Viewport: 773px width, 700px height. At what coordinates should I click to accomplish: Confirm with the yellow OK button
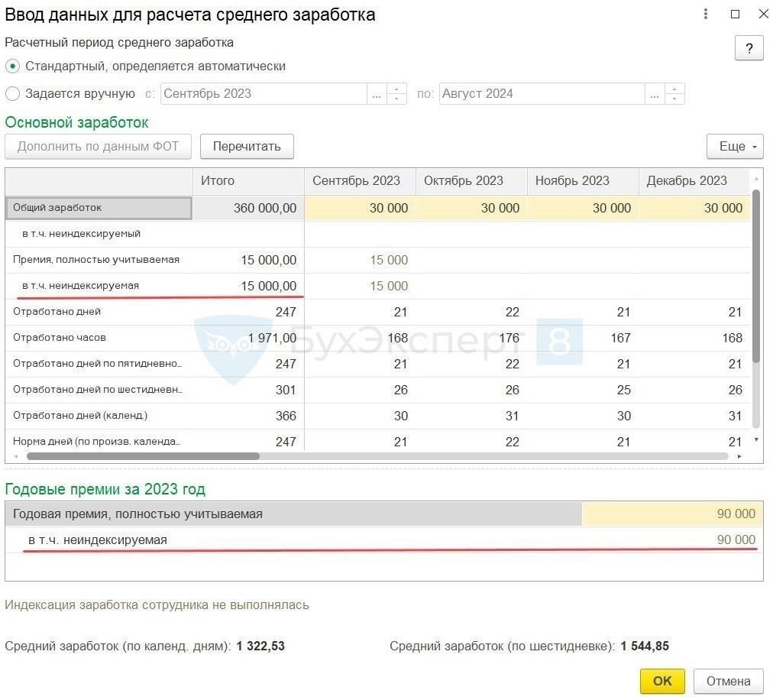[662, 681]
